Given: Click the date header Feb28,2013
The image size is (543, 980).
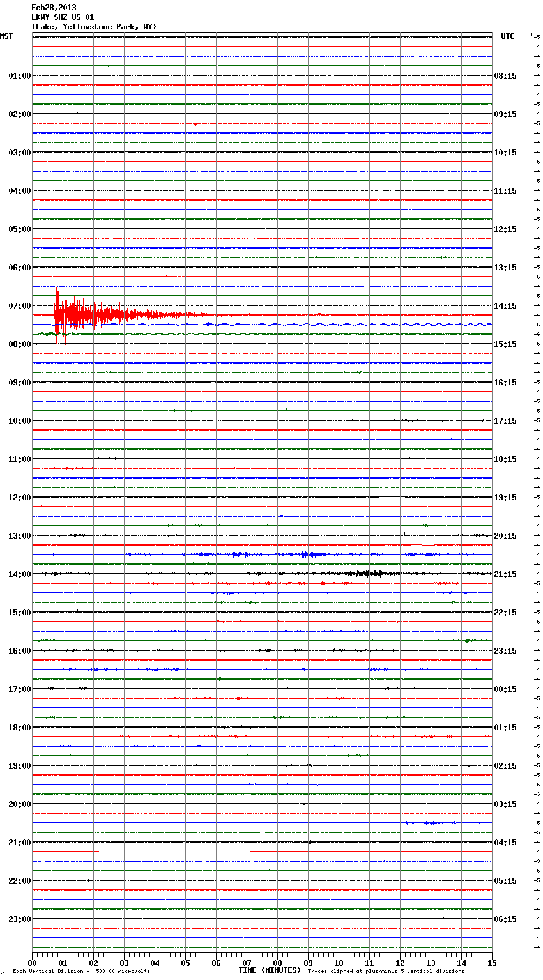Looking at the screenshot, I should coord(54,8).
